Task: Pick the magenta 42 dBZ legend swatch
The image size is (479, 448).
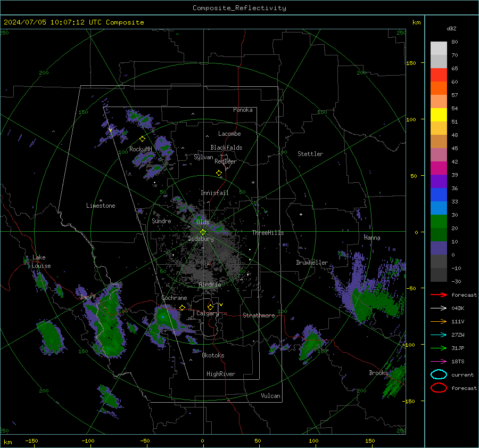Action: [x=439, y=168]
